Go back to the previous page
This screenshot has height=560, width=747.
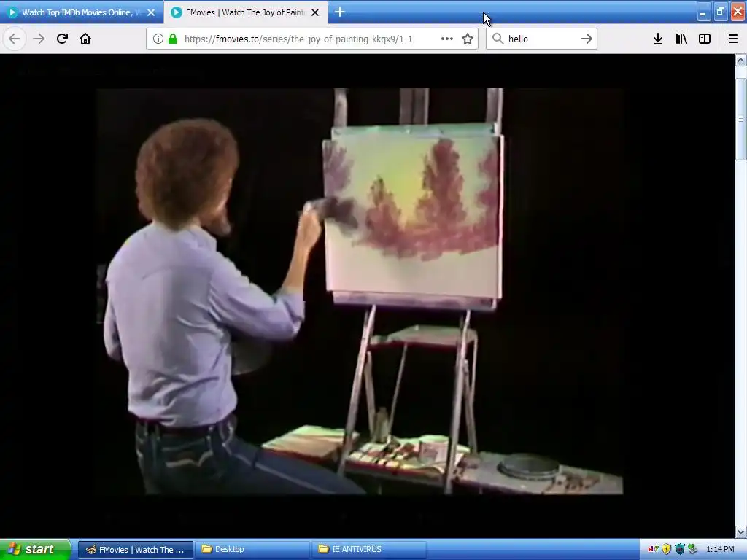(15, 39)
